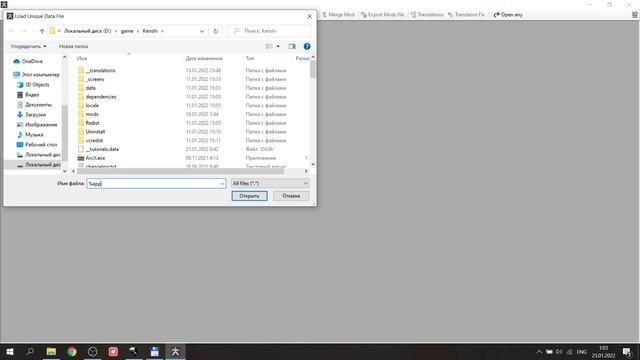Screen dimensions: 640x360
Task: Open the floppy disk app on the taskbar
Action: coord(154,351)
